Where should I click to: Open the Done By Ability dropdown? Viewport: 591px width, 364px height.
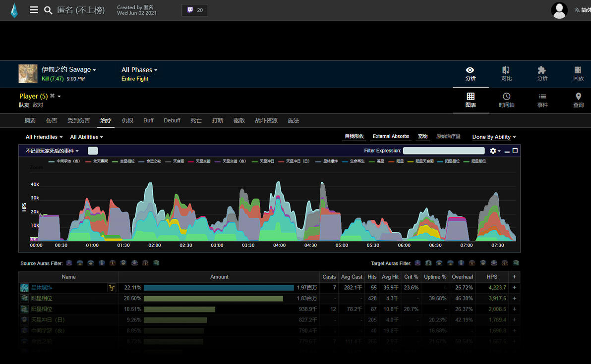tap(494, 137)
